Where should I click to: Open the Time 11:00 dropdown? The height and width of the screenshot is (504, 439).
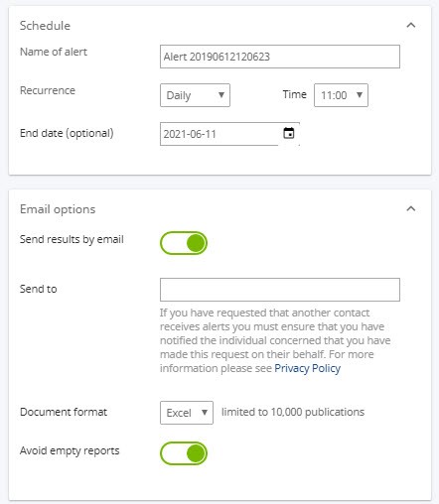point(341,95)
